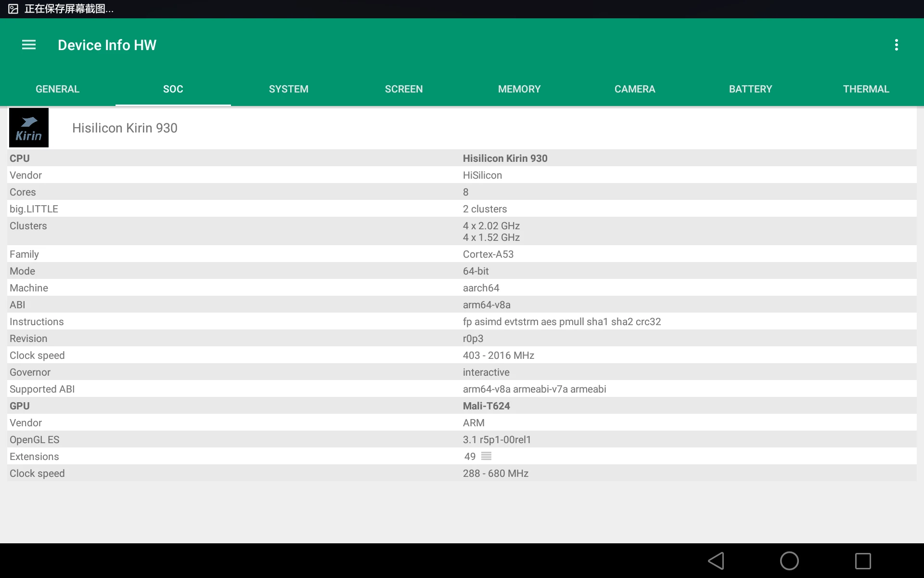View the BATTERY tab
924x578 pixels.
pos(750,89)
